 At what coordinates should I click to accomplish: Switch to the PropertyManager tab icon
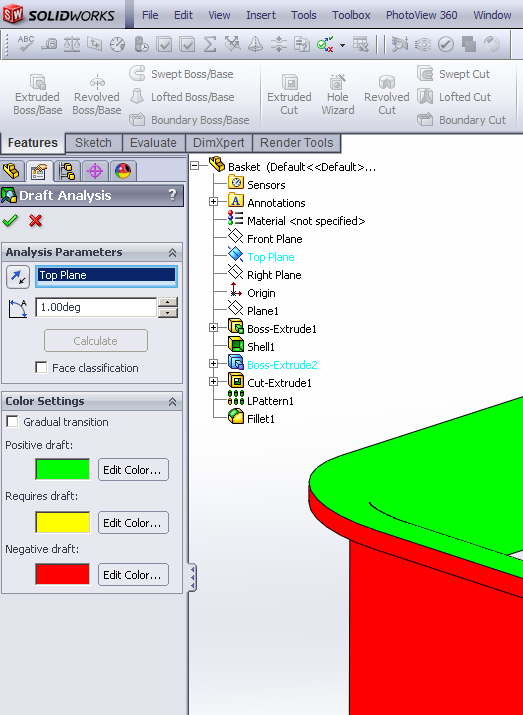39,171
